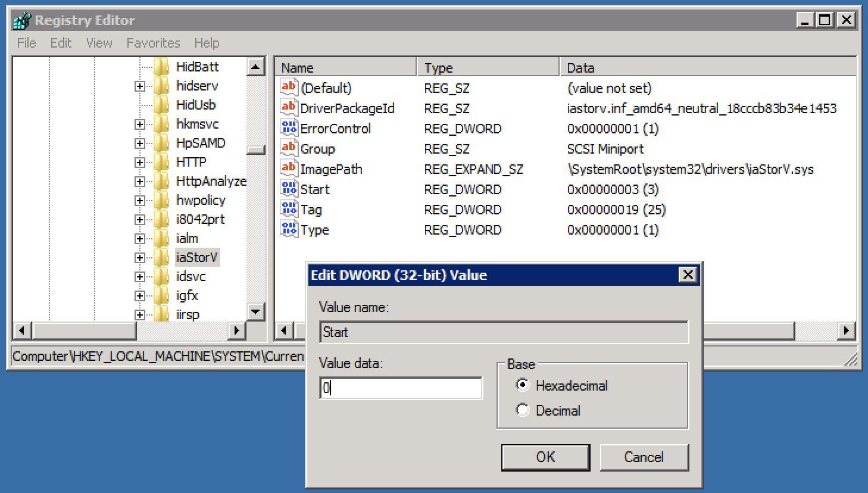
Task: Sort values by Data column header
Action: 708,67
